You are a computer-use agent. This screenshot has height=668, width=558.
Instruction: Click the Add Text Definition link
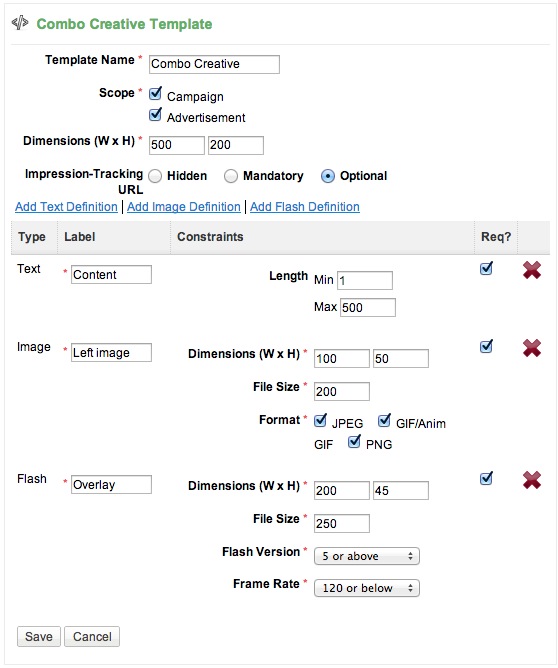(x=66, y=207)
